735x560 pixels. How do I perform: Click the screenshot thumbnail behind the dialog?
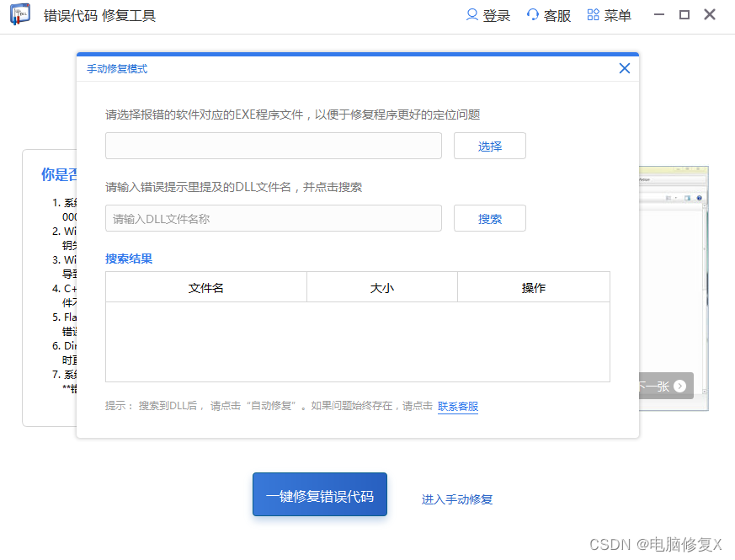click(x=674, y=288)
